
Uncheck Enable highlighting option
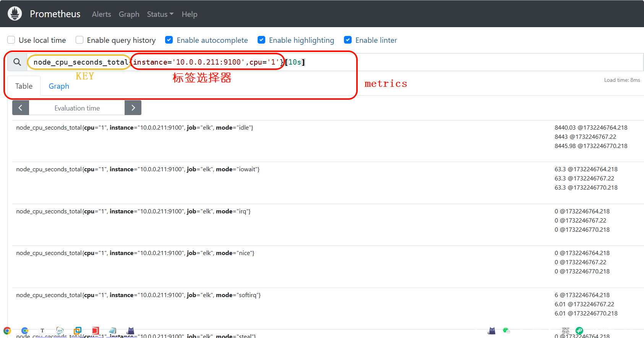tap(261, 40)
